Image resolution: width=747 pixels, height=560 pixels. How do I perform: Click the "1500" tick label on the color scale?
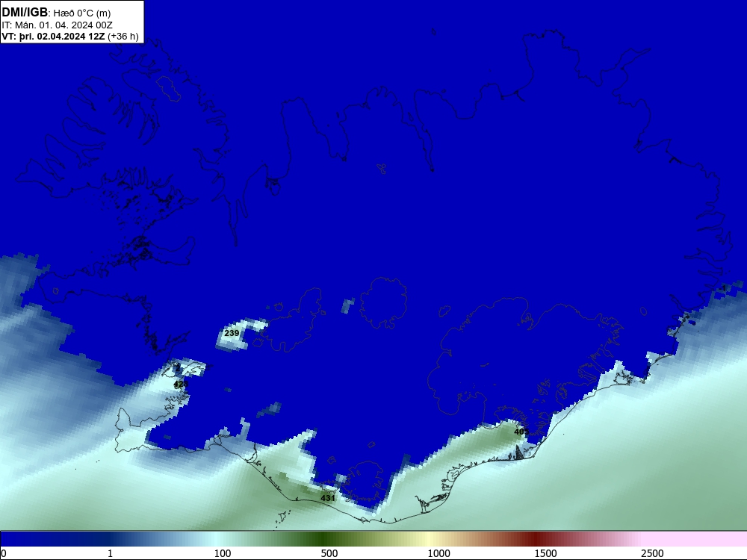[545, 553]
